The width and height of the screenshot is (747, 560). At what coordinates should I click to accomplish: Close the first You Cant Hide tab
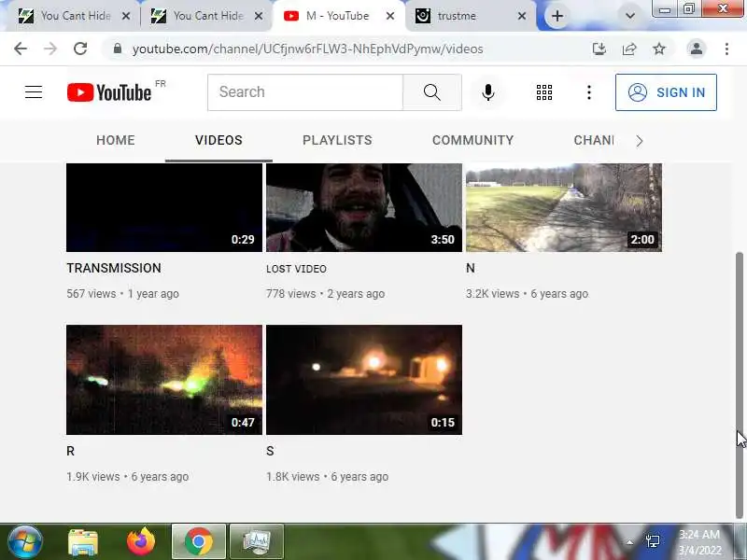(126, 16)
